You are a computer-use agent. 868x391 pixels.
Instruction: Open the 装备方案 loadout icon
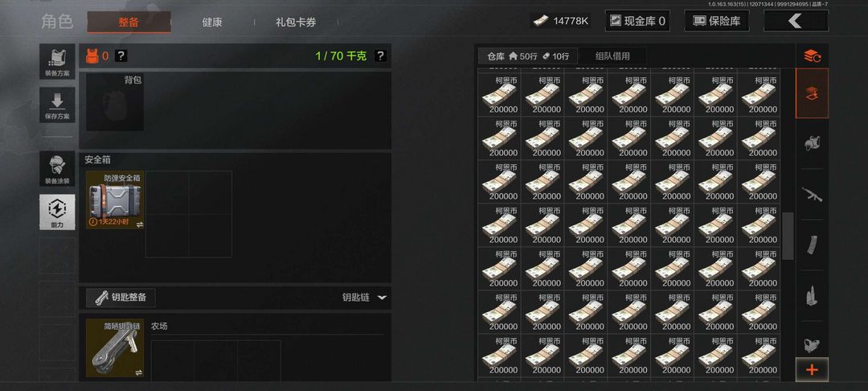57,61
